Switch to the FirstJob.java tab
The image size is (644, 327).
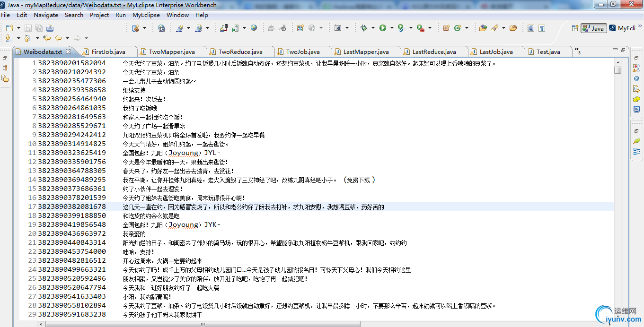(x=108, y=52)
